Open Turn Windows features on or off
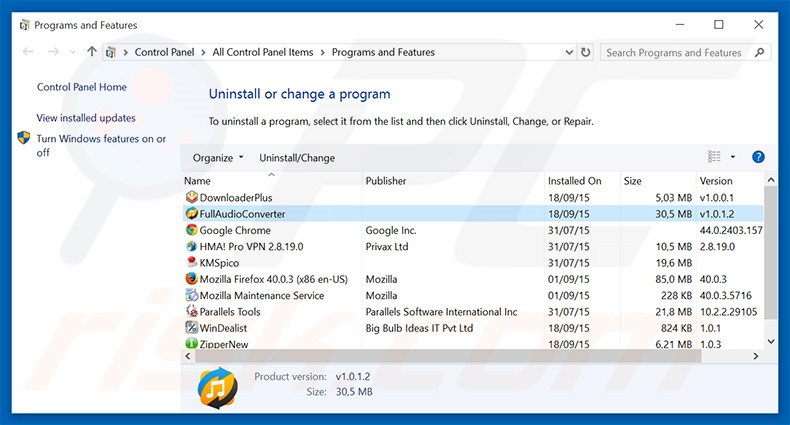Viewport: 790px width, 425px height. point(101,145)
